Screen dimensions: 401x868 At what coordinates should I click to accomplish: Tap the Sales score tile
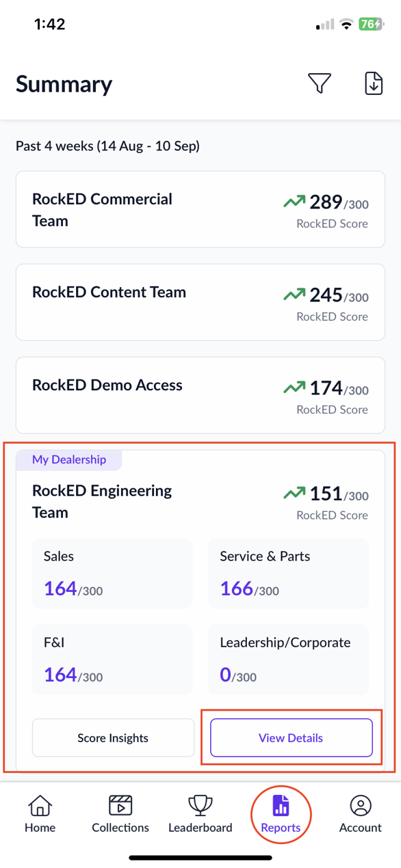pyautogui.click(x=112, y=573)
